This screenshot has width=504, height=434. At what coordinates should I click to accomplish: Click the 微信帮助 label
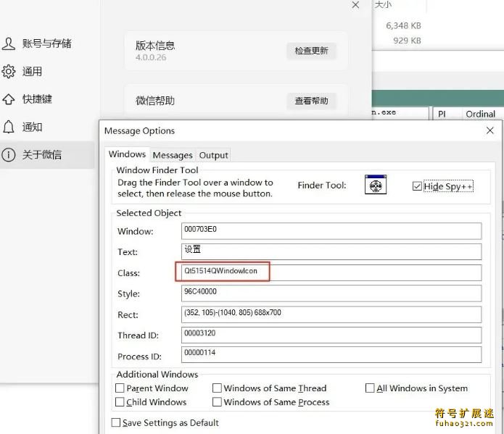click(155, 101)
